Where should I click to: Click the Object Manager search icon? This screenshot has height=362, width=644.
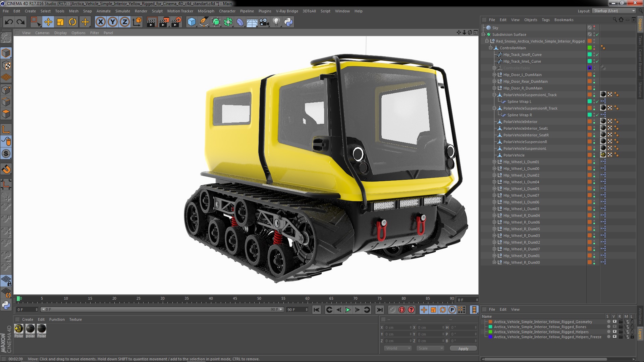click(615, 20)
